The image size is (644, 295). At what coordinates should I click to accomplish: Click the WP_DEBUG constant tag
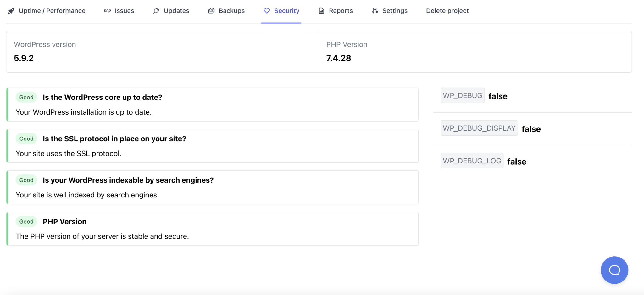pos(463,95)
